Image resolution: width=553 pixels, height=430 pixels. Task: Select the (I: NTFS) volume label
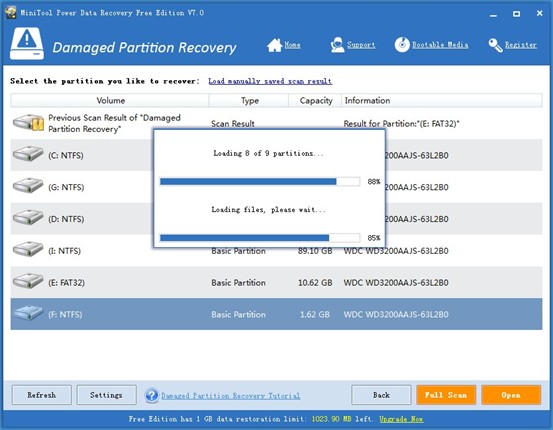[x=65, y=251]
